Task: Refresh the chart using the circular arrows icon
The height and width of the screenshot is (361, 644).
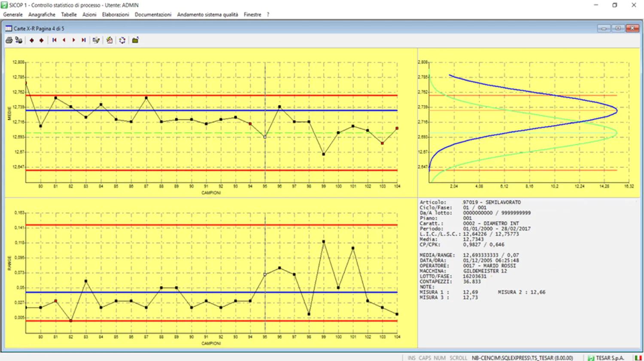Action: [122, 40]
